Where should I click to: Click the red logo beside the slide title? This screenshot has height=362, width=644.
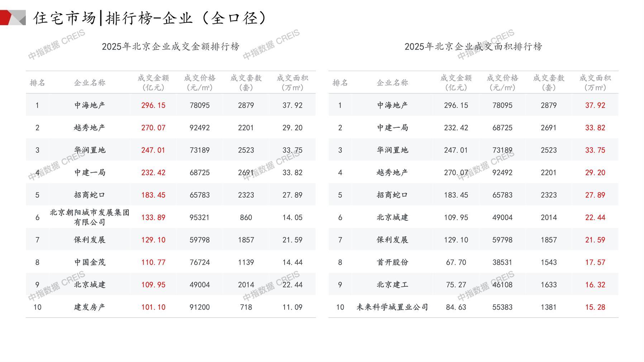(x=13, y=18)
